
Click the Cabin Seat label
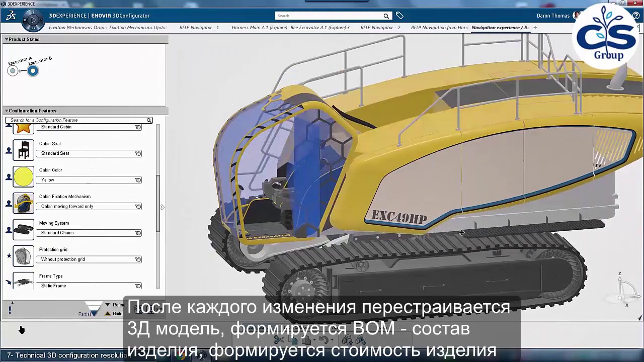pos(50,144)
